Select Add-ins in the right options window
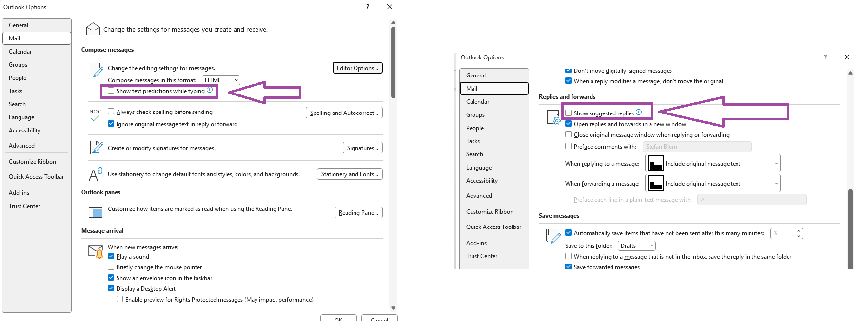Viewport: 868px width, 321px height. click(494, 243)
